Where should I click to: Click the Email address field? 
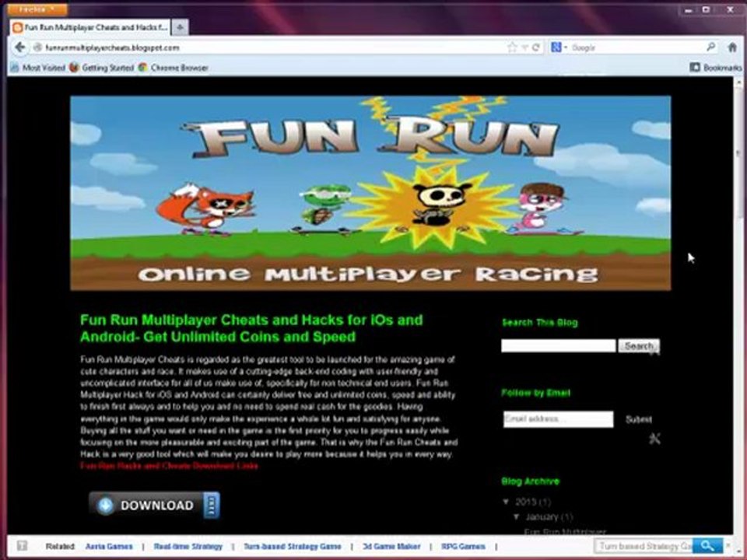tap(558, 419)
